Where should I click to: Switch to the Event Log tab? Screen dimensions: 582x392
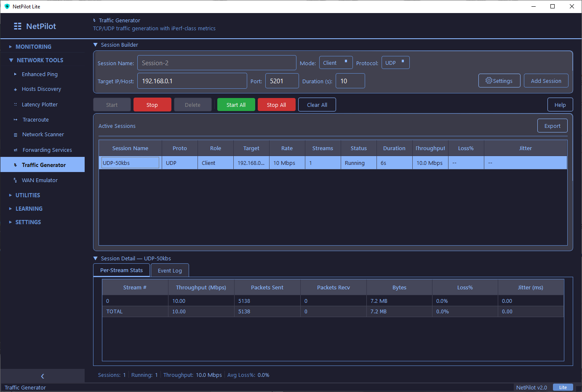[x=170, y=270]
